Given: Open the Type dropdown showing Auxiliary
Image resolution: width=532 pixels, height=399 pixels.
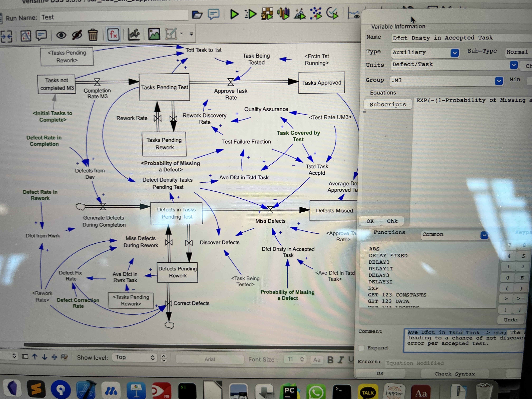Looking at the screenshot, I should (425, 52).
